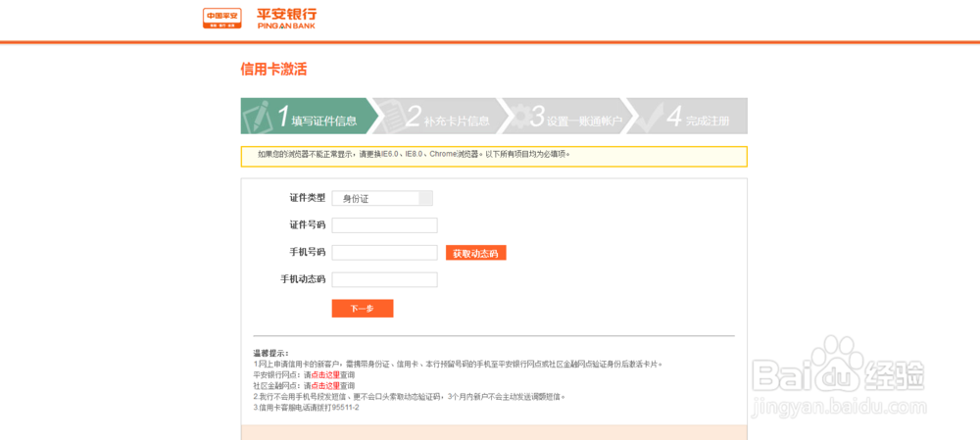This screenshot has height=440, width=980.
Task: Focus the 手机号码 input field
Action: point(384,253)
